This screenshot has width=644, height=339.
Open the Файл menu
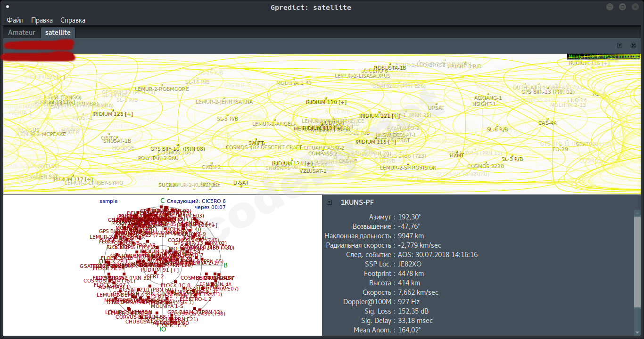click(15, 20)
